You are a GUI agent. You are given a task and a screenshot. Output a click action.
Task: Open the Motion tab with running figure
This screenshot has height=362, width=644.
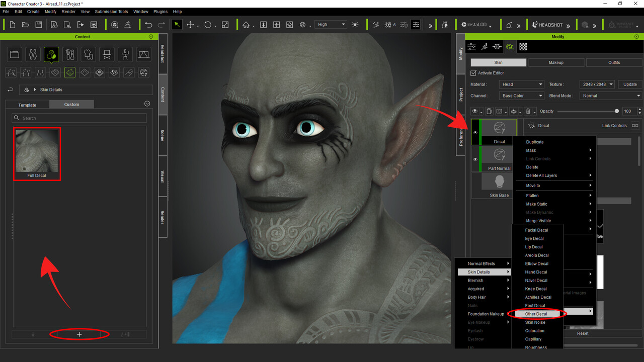point(484,47)
